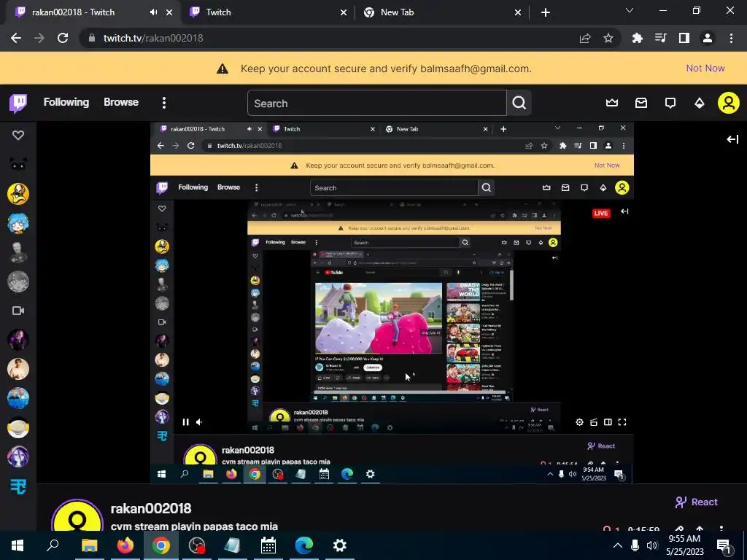This screenshot has width=747, height=560.
Task: Click the stream title cvm stream text
Action: (194, 526)
